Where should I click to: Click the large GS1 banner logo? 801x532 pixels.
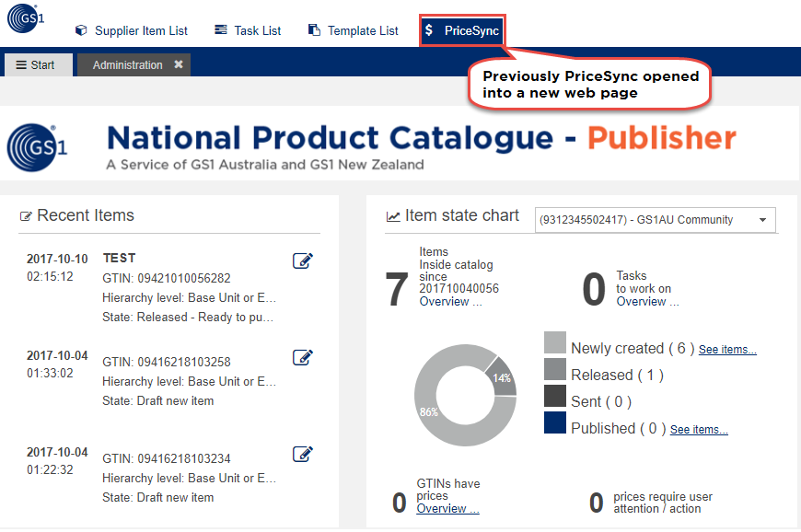pos(37,147)
